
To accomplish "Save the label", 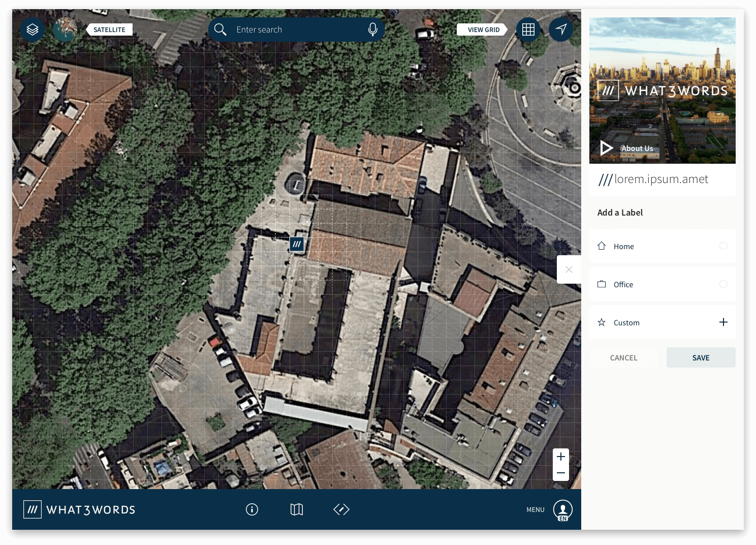I will [x=701, y=357].
